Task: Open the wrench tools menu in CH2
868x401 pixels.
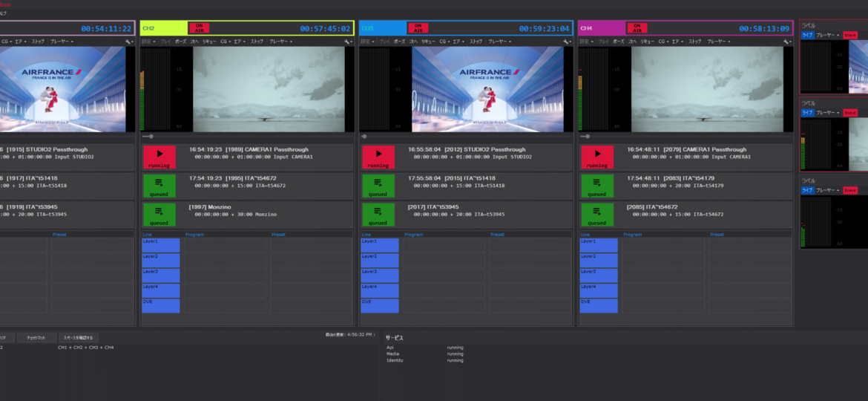Action: coord(348,42)
